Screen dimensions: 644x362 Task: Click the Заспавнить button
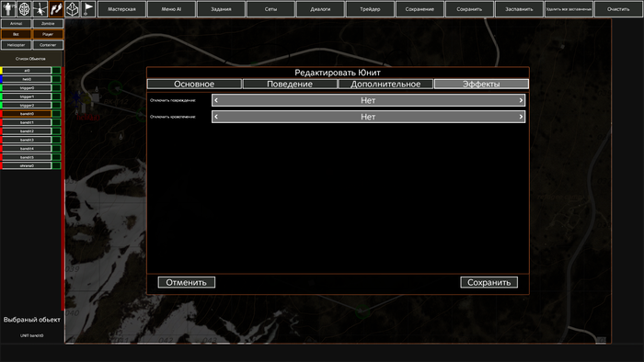[519, 9]
